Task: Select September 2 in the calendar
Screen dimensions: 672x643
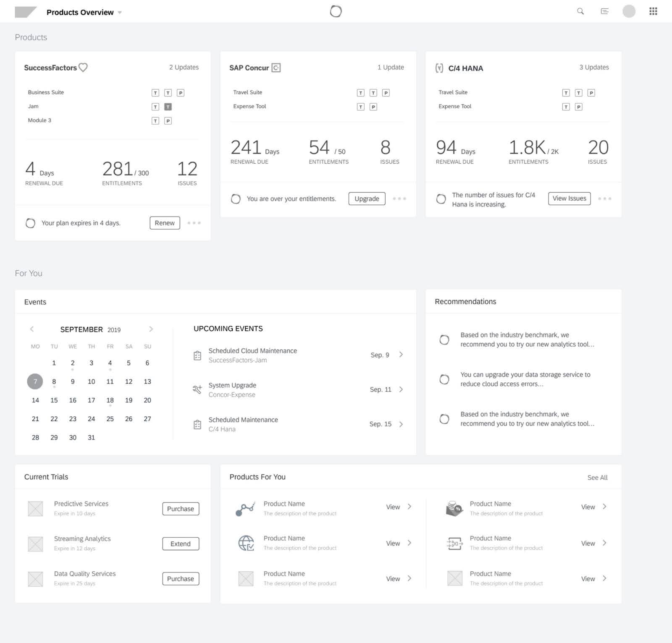Action: (73, 363)
